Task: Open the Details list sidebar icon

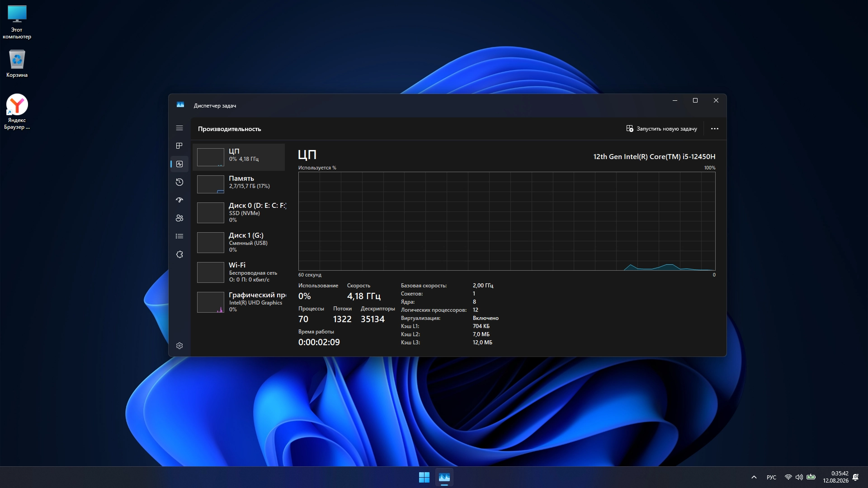Action: coord(179,236)
